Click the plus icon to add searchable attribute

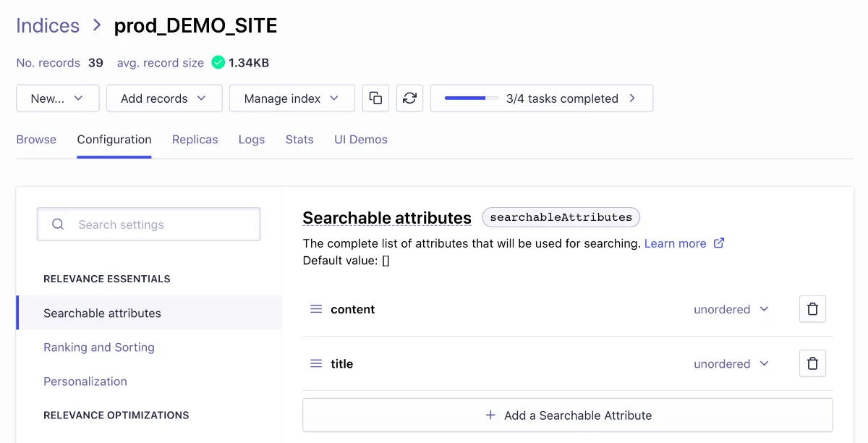click(490, 415)
